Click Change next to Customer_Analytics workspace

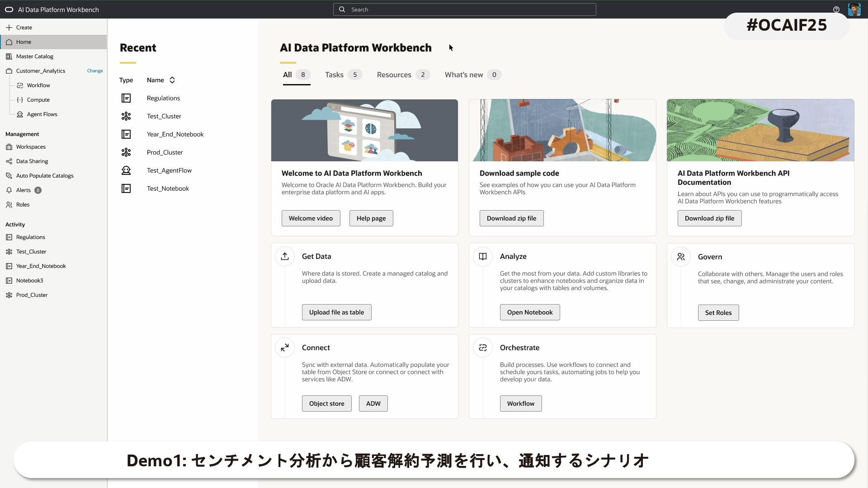(x=95, y=71)
